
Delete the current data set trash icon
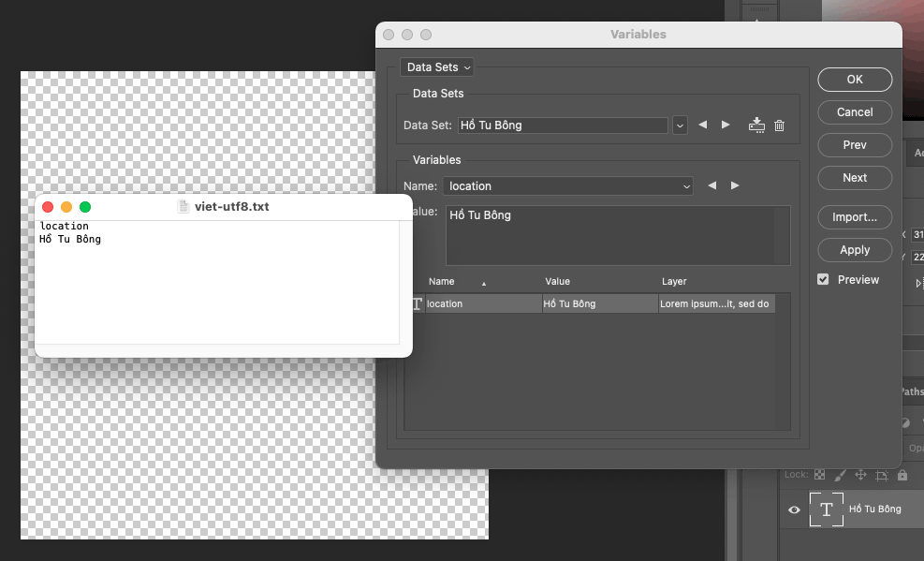point(779,125)
